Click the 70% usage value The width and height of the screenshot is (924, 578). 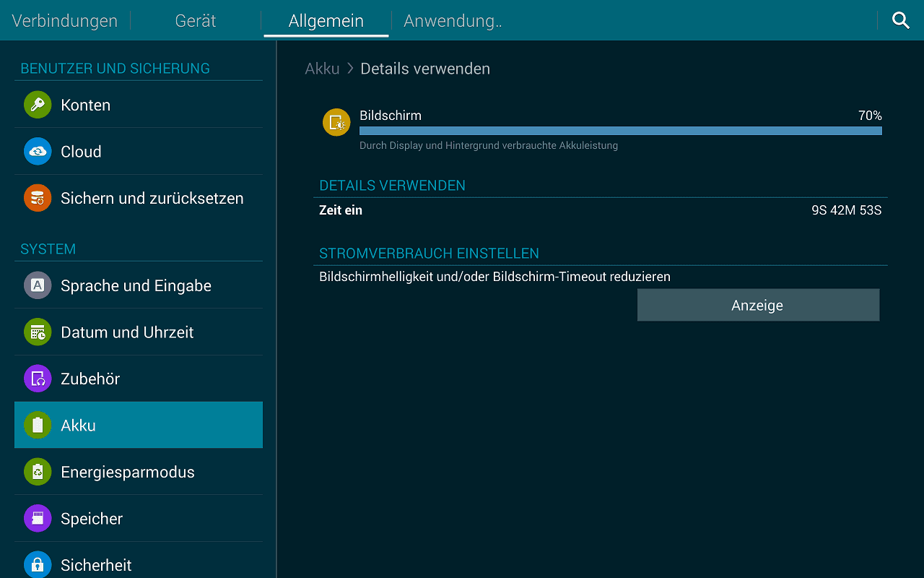tap(870, 116)
